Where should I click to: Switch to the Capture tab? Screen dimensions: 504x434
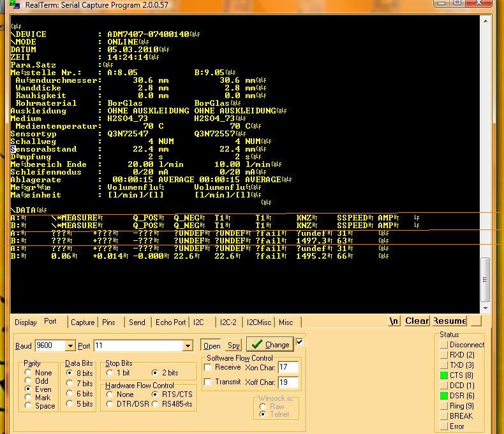point(82,322)
